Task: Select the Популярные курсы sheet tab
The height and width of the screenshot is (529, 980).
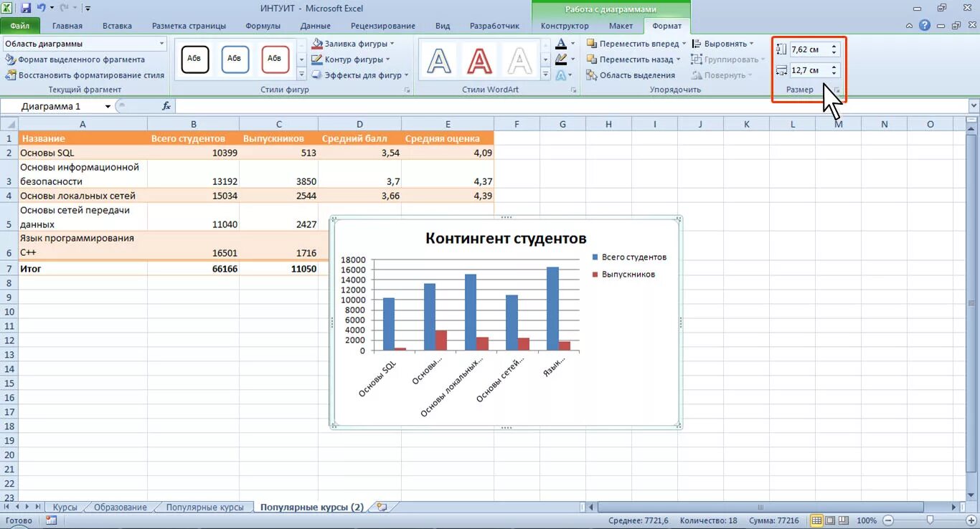Action: tap(204, 507)
